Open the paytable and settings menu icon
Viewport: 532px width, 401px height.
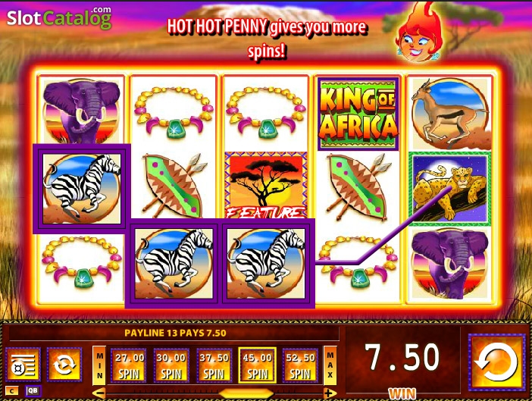coord(23,365)
